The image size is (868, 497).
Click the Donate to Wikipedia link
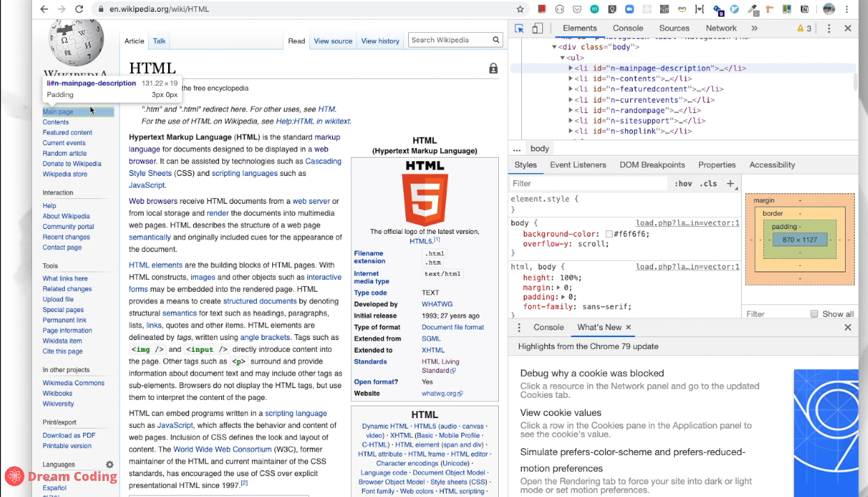click(72, 164)
